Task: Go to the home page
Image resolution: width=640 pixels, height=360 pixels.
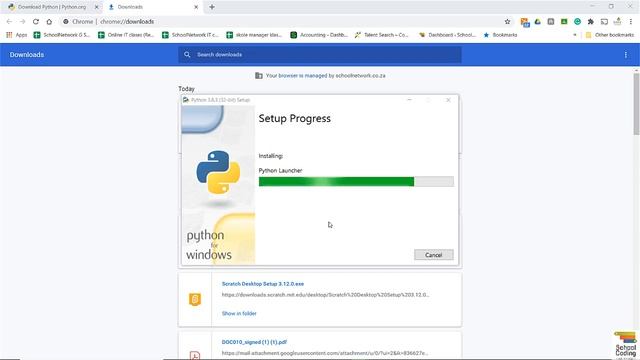Action: 49,22
